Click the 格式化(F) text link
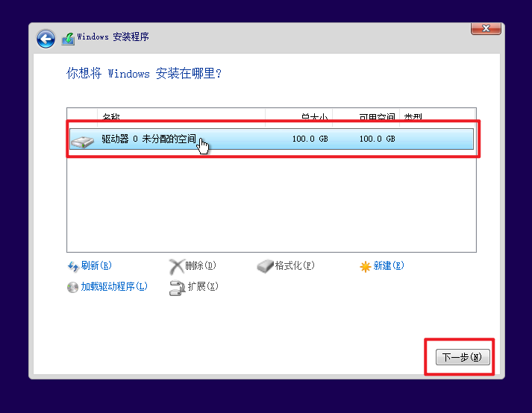Viewport: 532px width, 413px height. coord(295,266)
